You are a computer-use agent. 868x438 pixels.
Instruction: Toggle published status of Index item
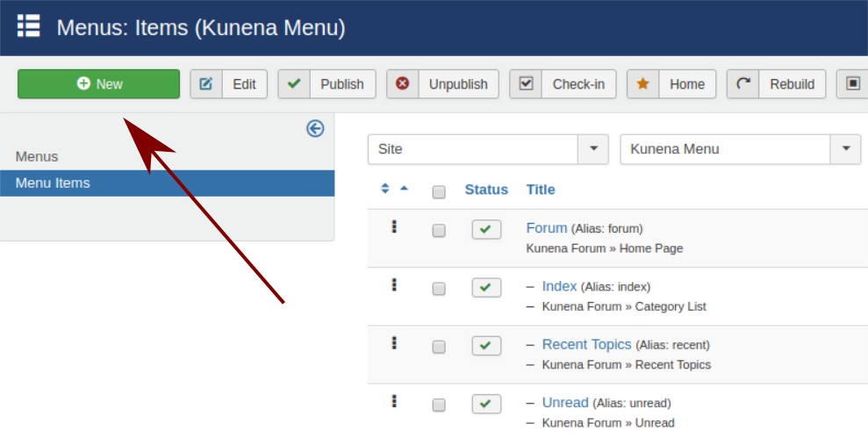[486, 288]
